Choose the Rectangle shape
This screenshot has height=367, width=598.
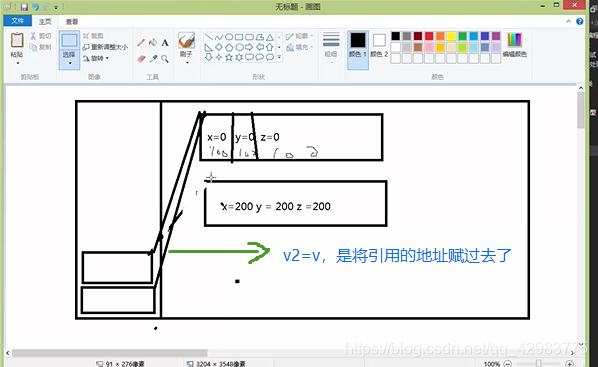coord(239,37)
